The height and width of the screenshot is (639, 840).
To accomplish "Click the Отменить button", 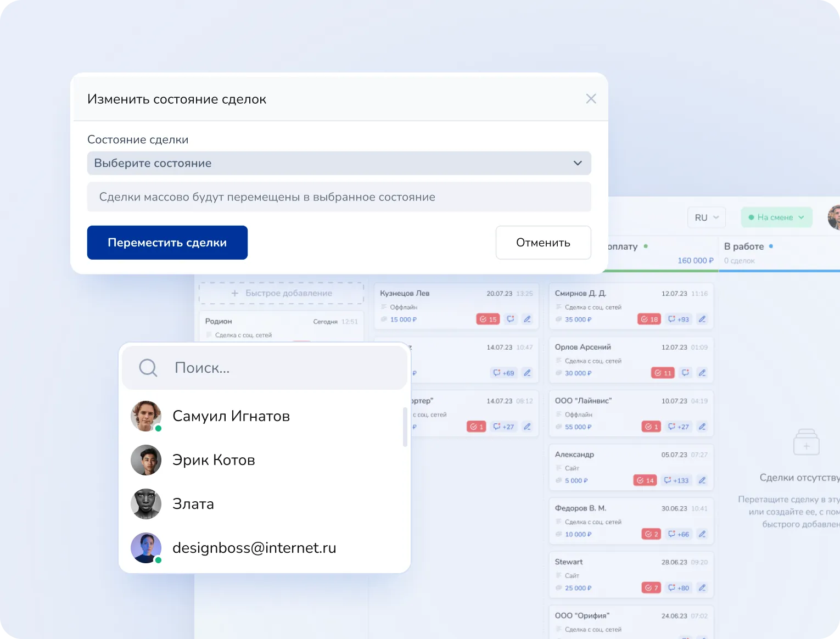I will coord(543,243).
